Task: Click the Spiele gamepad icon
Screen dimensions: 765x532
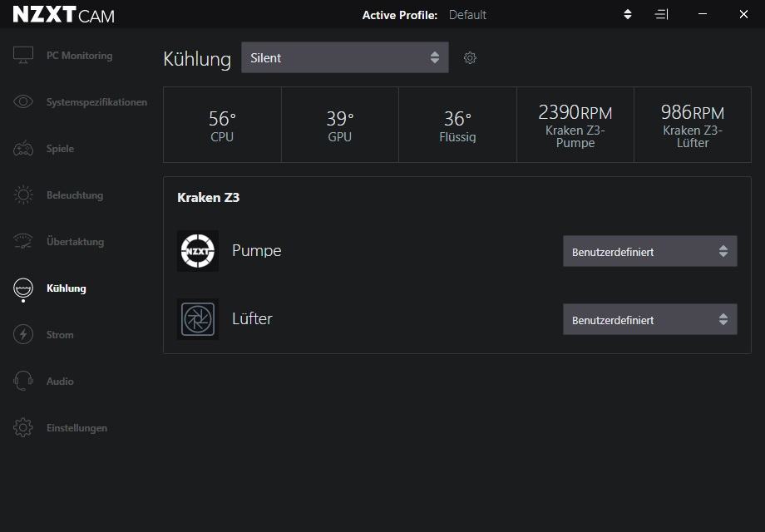Action: click(23, 148)
